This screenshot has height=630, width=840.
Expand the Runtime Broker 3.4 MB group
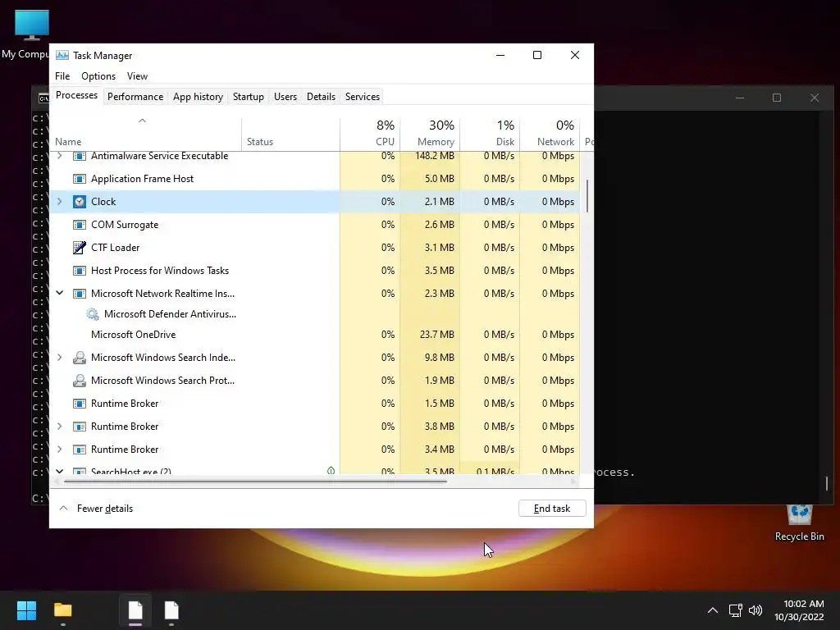click(59, 450)
